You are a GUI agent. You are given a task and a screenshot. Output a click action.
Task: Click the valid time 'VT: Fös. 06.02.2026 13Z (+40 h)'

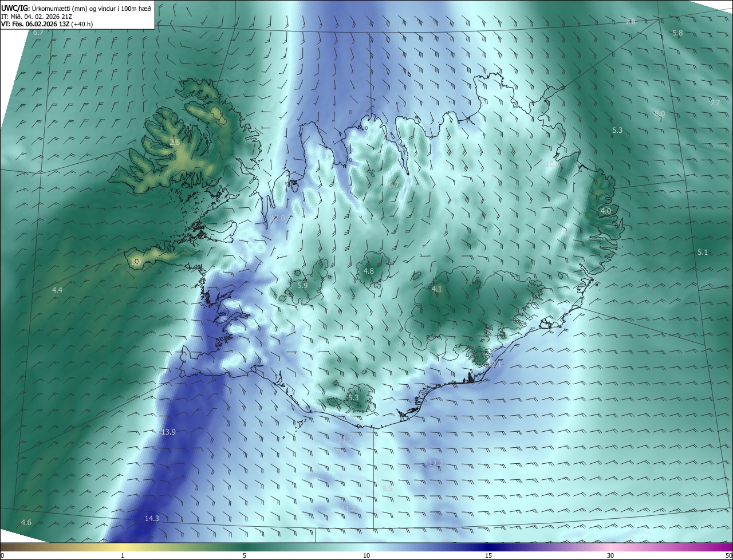click(x=48, y=25)
